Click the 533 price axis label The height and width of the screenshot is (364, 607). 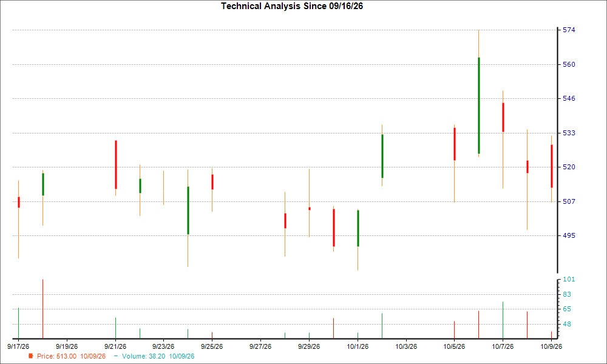click(569, 133)
